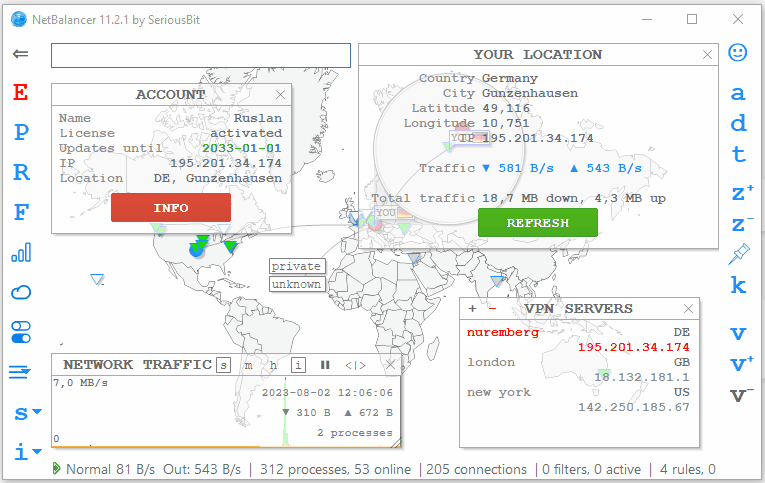Click '4 rules, 0' in status bar

[x=687, y=469]
